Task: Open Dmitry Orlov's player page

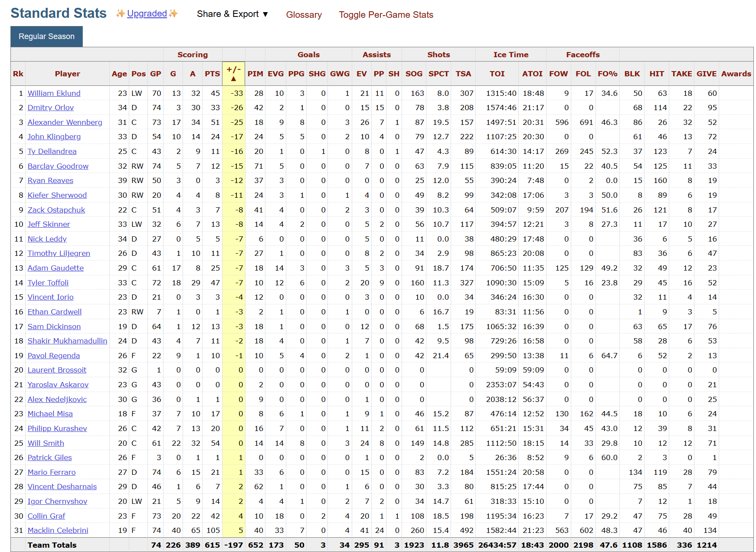Action: click(51, 108)
